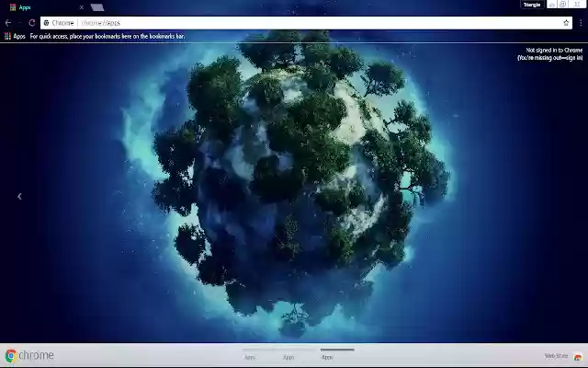The width and height of the screenshot is (588, 368).
Task: Open the Triangle profile button
Action: (532, 5)
